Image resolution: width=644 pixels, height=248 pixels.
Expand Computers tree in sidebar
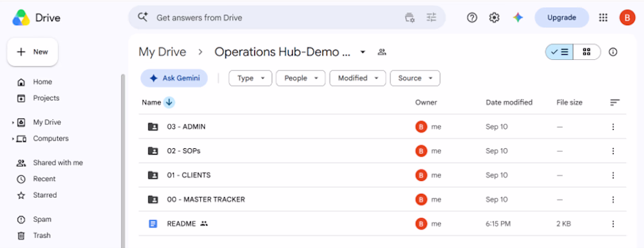pyautogui.click(x=13, y=138)
